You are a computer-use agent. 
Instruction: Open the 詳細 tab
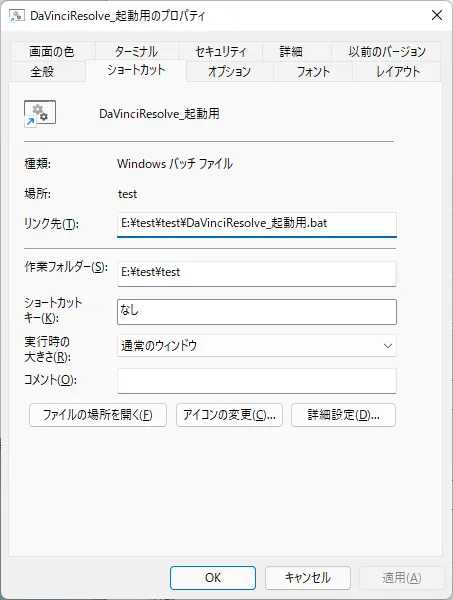291,52
